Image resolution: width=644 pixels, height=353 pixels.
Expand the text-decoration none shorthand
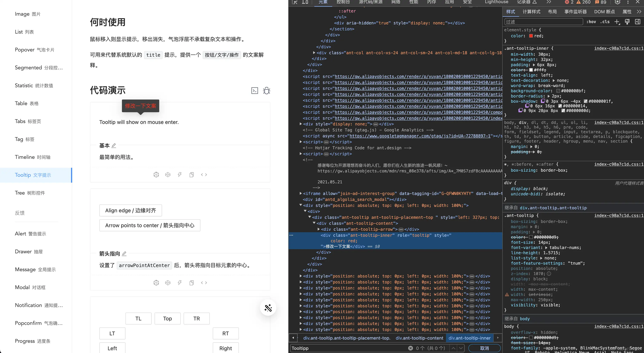554,80
